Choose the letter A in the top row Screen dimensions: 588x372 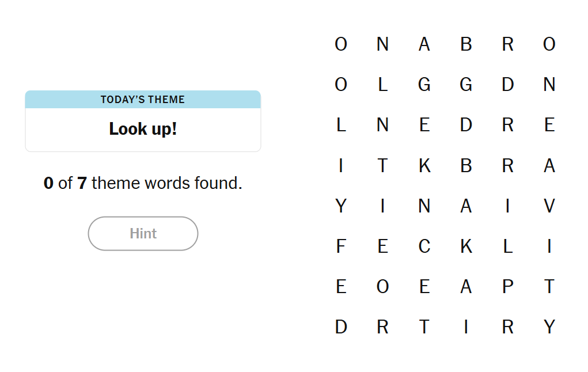[424, 44]
